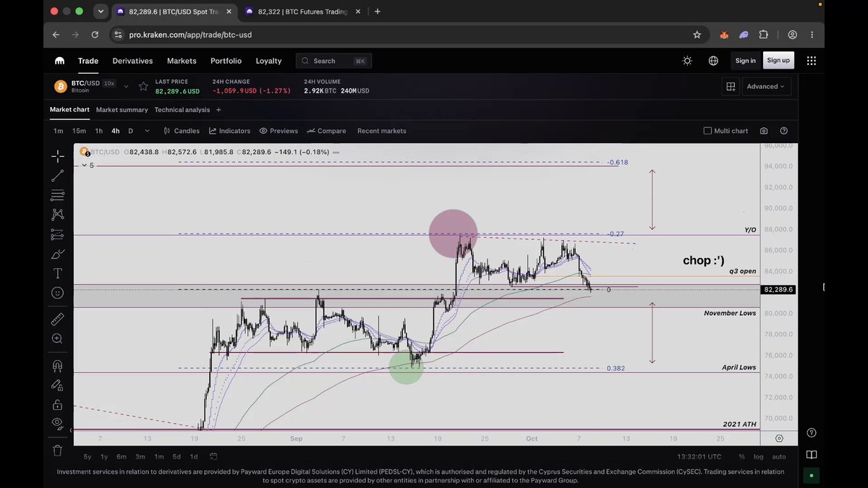Toggle lock all drawings

point(57,404)
